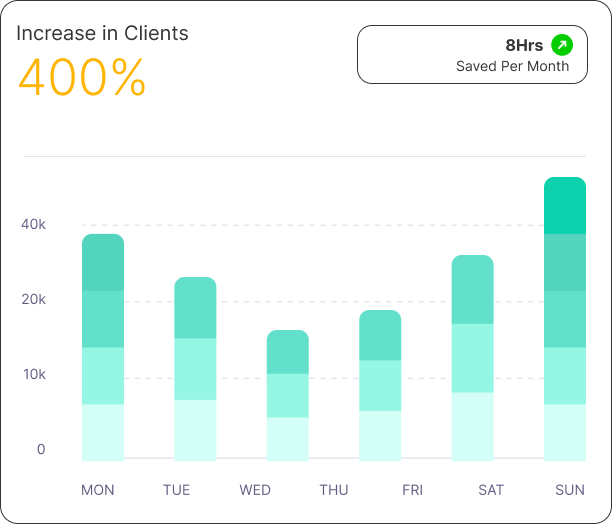The width and height of the screenshot is (612, 524).
Task: Select the TUE label on the axis
Action: [x=176, y=490]
